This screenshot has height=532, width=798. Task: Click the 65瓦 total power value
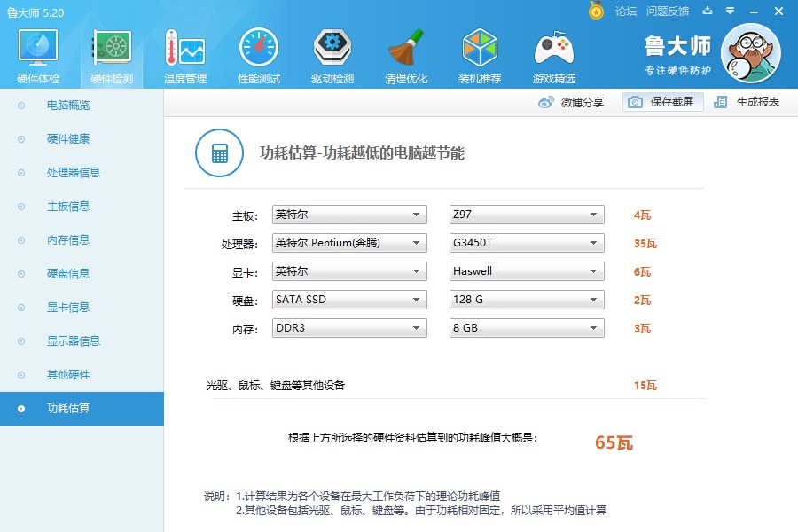pos(614,442)
